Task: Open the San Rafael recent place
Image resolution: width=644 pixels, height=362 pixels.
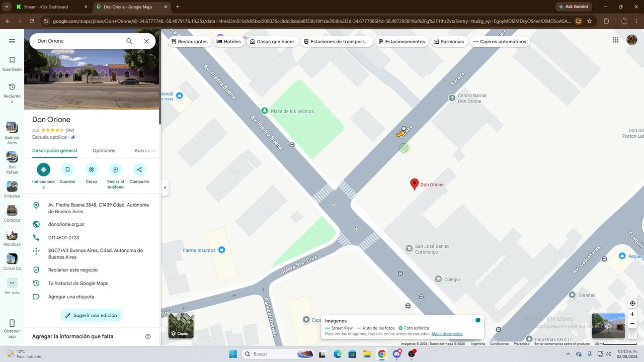Action: [x=12, y=163]
